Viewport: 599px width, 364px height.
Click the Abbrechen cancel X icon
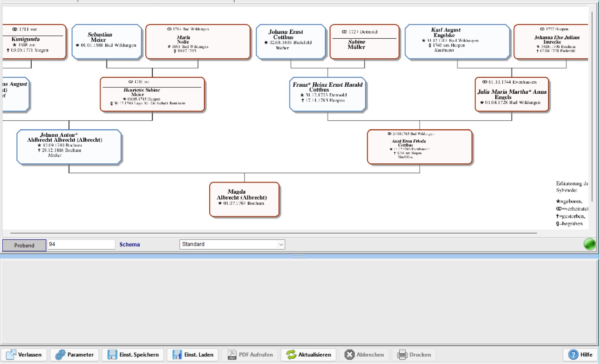coord(349,354)
